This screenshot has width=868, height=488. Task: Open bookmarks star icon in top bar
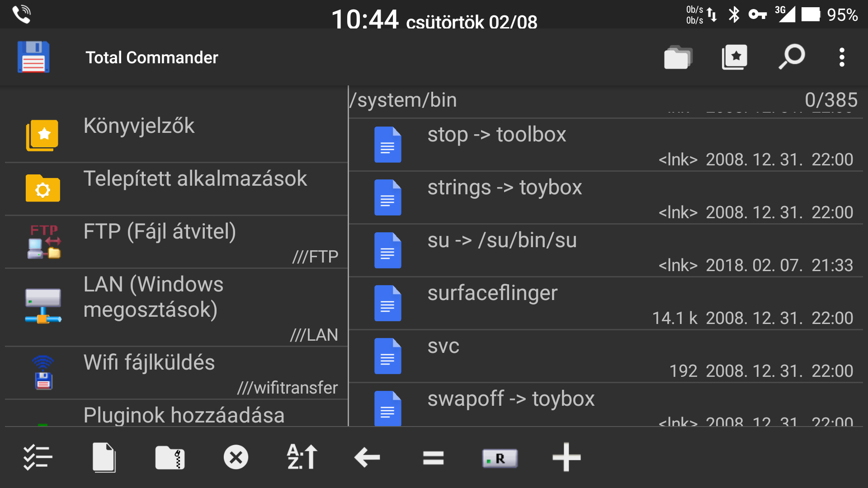734,57
